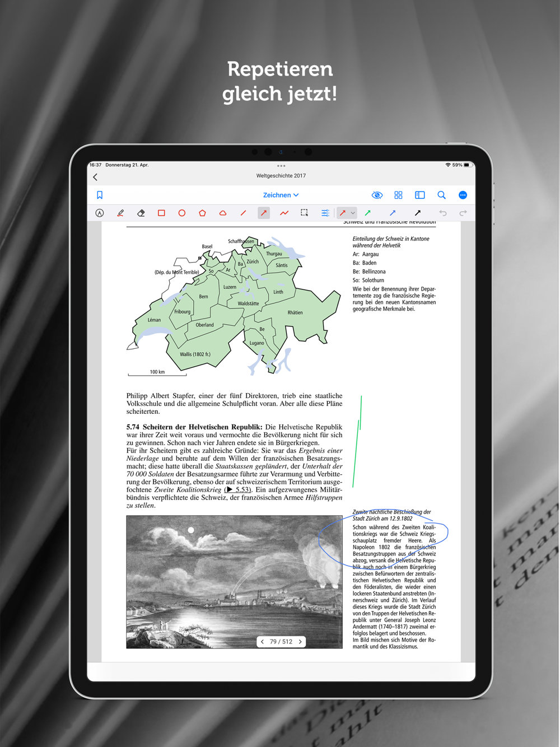Select the highlighter pencil tool
Image resolution: width=560 pixels, height=747 pixels.
coord(120,213)
